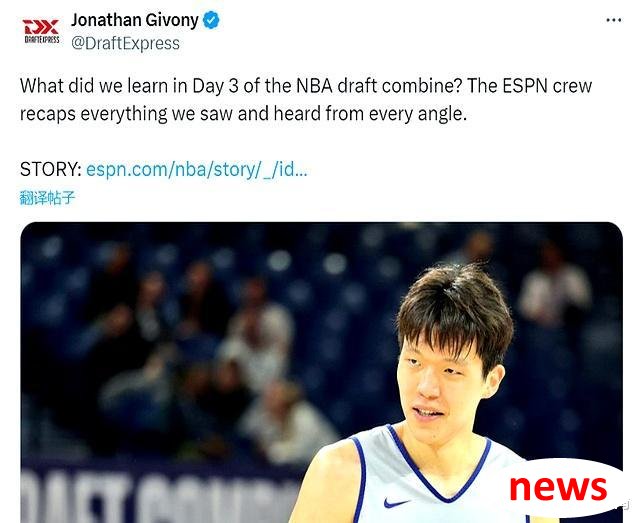Click the words NBA draft combine
The width and height of the screenshot is (640, 523).
(378, 86)
